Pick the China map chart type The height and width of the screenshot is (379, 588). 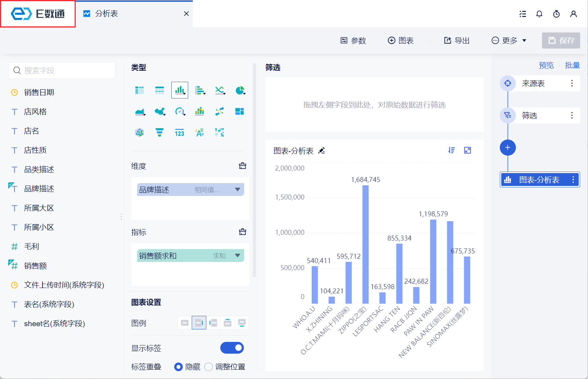tap(160, 112)
